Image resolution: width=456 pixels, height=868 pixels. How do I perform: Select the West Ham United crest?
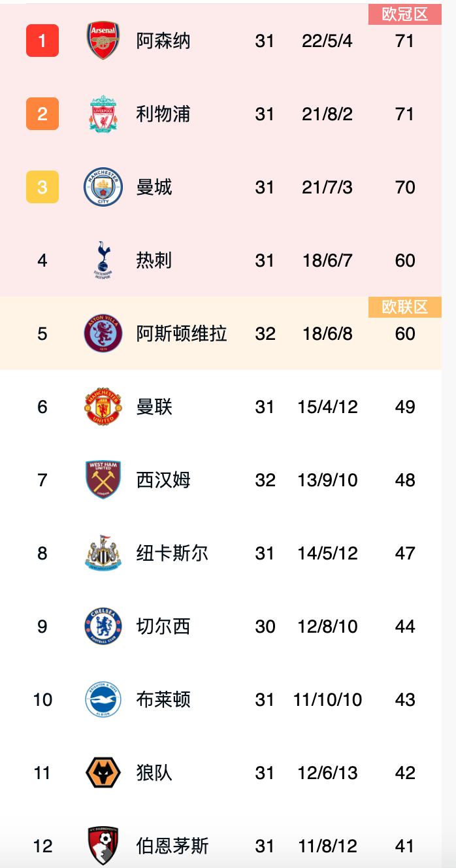[103, 480]
